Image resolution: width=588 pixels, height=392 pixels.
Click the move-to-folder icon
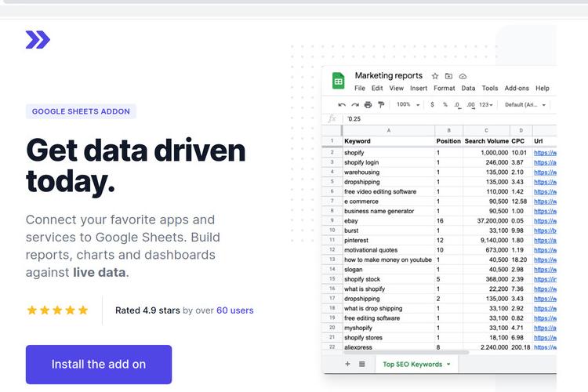(448, 76)
